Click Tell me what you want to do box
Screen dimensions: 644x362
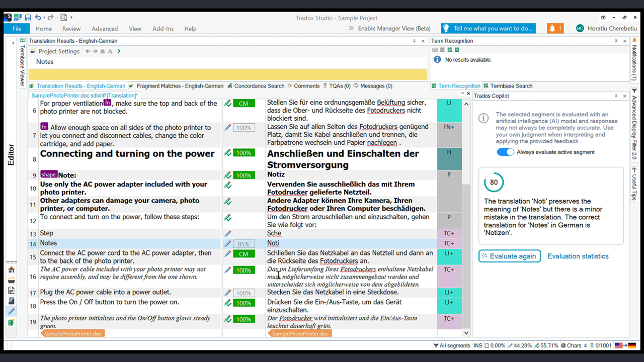(x=488, y=28)
